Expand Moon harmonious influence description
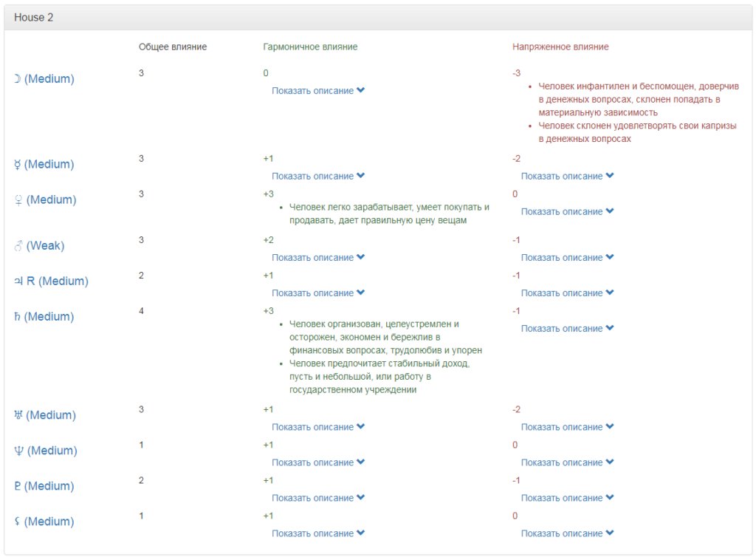756x557 pixels. point(318,91)
